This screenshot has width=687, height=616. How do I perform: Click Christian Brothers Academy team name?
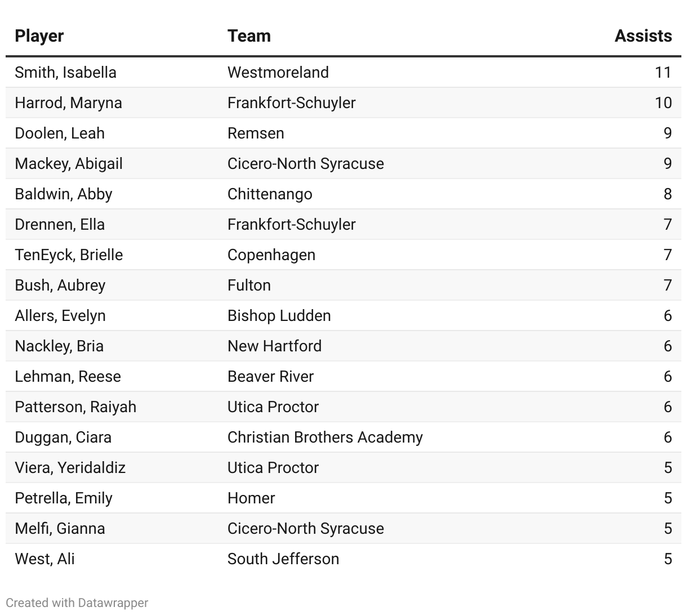[x=325, y=438]
